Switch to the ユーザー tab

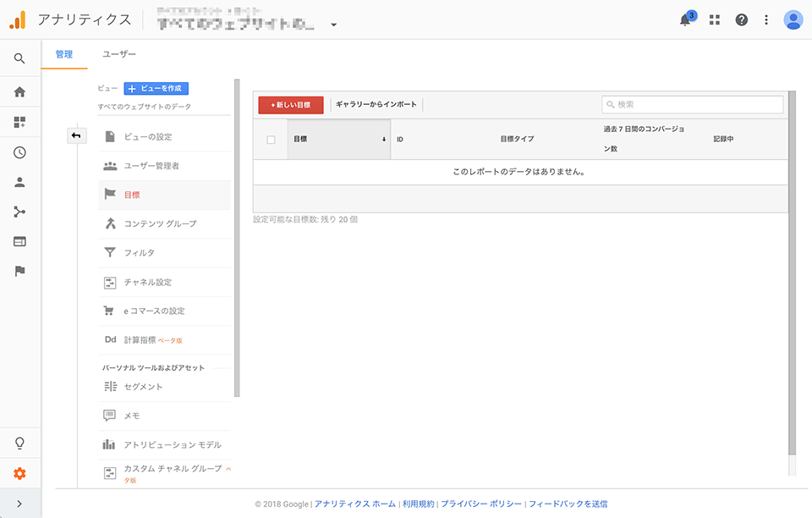point(119,54)
